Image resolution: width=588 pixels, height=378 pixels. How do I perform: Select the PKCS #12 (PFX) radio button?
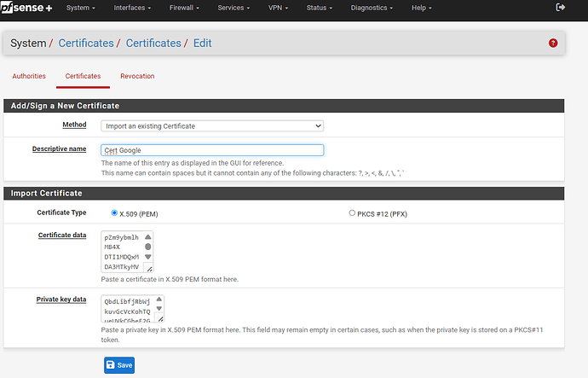(x=352, y=212)
